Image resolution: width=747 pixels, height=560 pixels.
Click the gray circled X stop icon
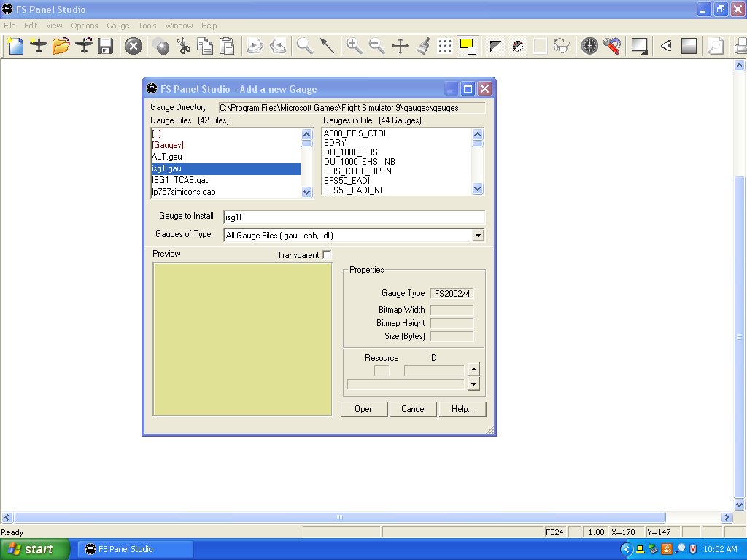coord(133,46)
